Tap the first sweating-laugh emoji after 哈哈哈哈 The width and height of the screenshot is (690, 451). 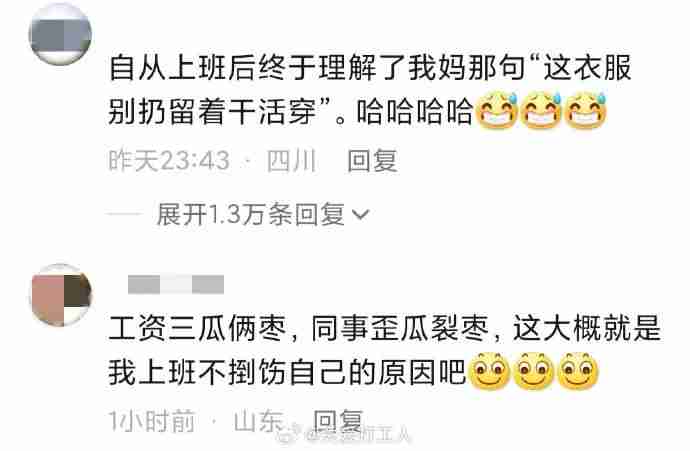click(x=497, y=110)
